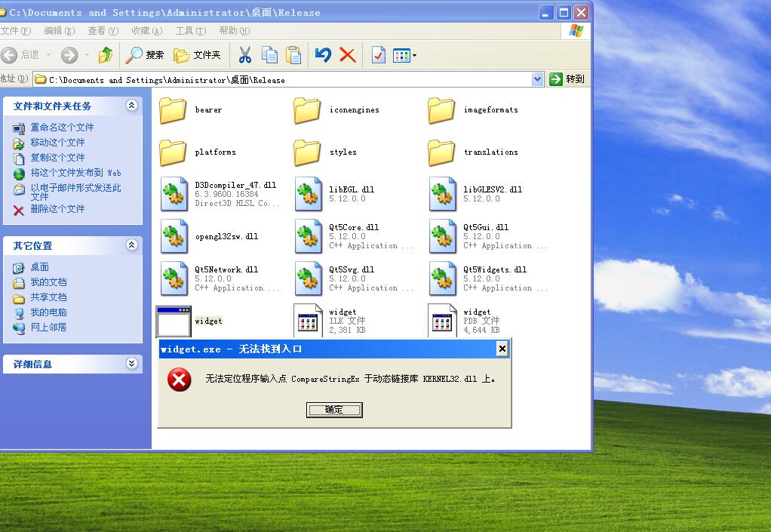This screenshot has width=771, height=532.
Task: Select the translations folder icon
Action: click(x=441, y=152)
